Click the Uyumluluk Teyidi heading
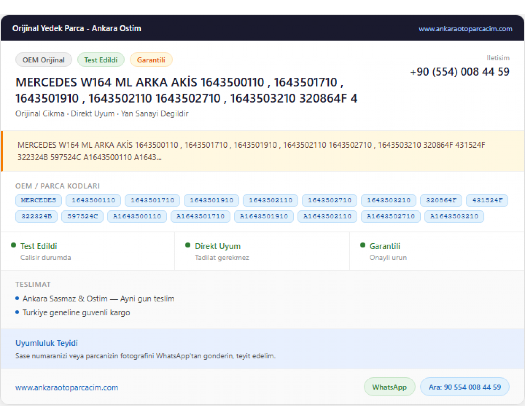 tap(47, 343)
